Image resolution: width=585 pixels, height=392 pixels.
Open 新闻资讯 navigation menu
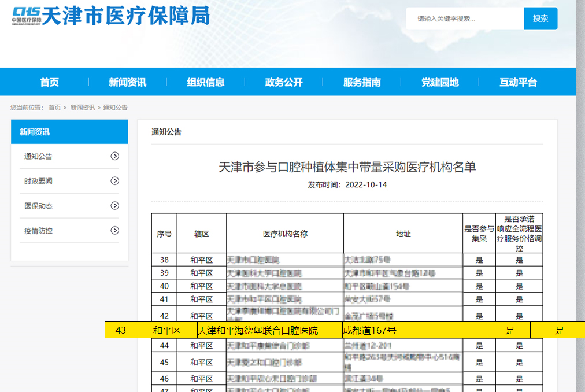(x=127, y=82)
